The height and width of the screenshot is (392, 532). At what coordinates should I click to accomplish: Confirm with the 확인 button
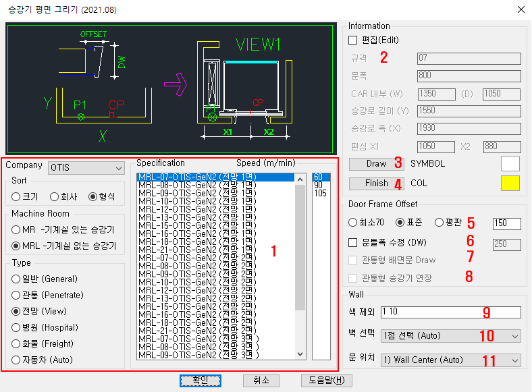point(201,381)
